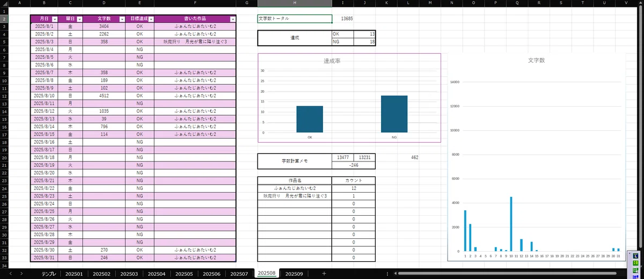Screen dimensions: 644x279
Task: Switch to the テンプレ sheet tab
Action: coord(48,274)
